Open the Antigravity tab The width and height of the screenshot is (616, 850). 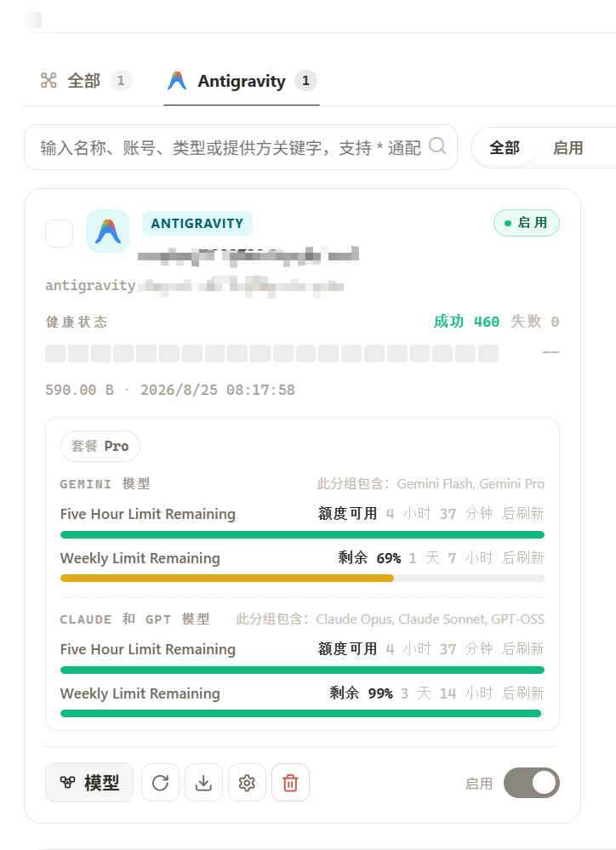(x=242, y=81)
